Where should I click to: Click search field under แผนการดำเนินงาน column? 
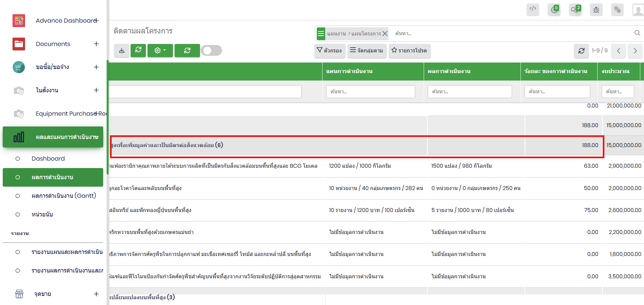click(x=371, y=92)
